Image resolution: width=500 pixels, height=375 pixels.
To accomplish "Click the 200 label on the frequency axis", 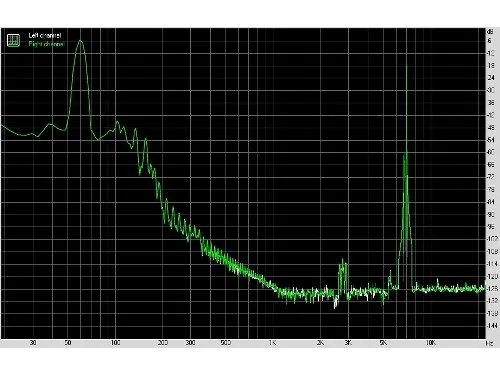I will [x=163, y=343].
